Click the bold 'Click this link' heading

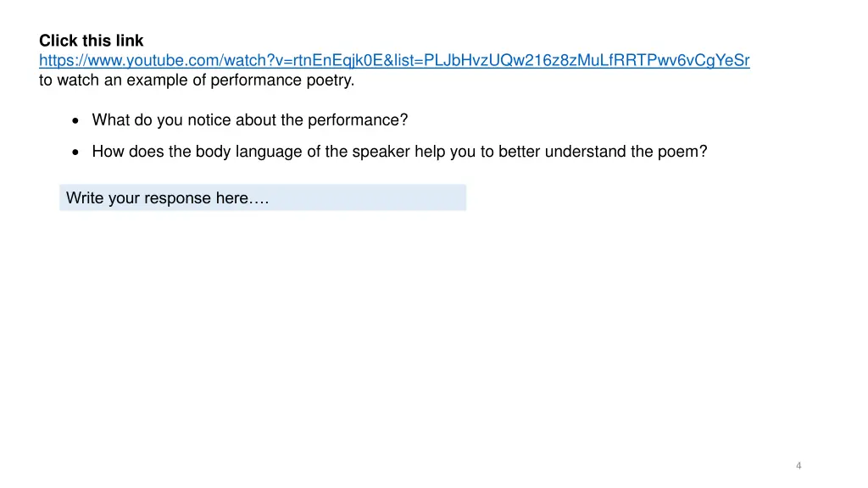click(x=91, y=41)
